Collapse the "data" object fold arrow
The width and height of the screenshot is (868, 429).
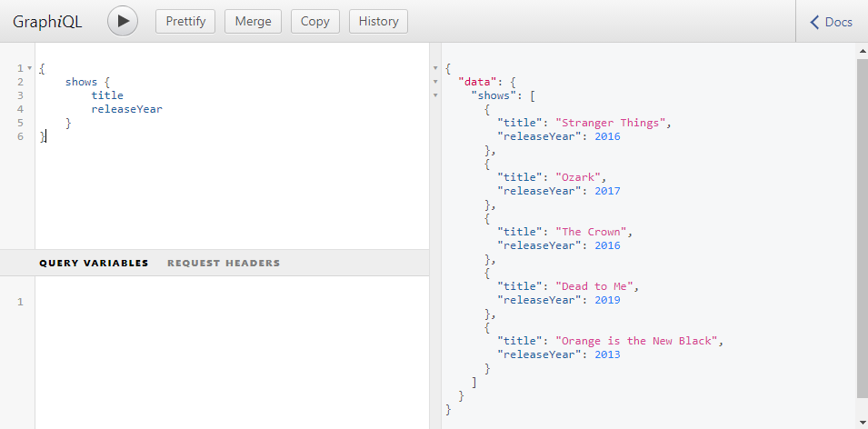pyautogui.click(x=435, y=82)
